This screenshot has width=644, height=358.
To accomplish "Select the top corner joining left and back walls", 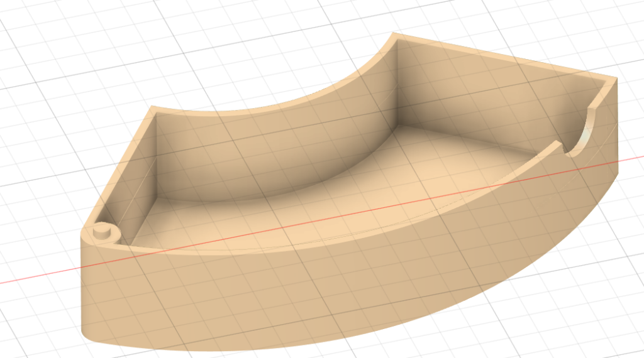I will point(152,110).
